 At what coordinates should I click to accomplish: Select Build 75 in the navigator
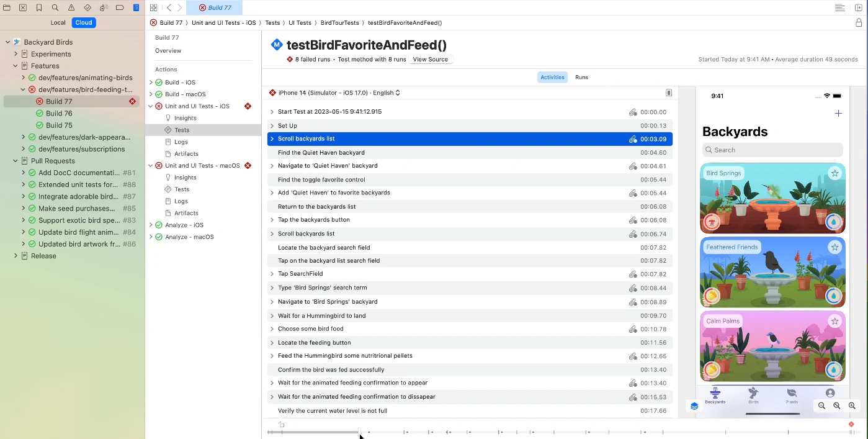pos(59,125)
